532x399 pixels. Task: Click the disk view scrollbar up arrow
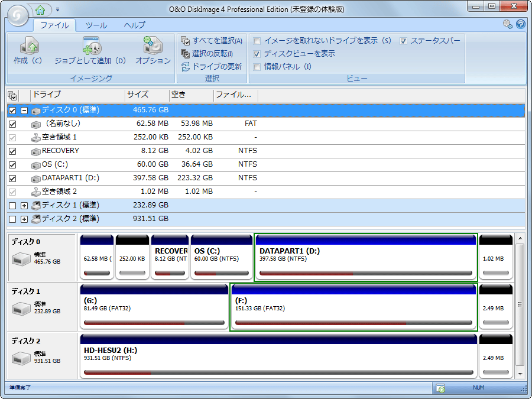pyautogui.click(x=520, y=239)
